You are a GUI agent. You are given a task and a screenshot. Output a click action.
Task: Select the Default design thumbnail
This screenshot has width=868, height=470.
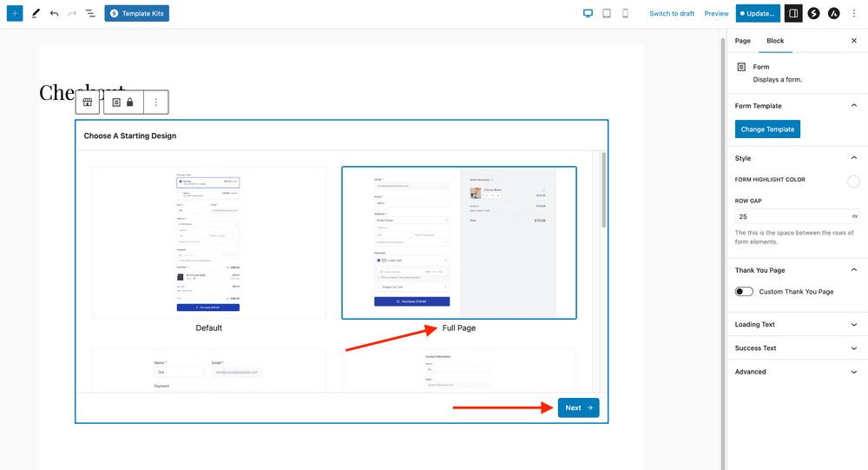[x=208, y=242]
